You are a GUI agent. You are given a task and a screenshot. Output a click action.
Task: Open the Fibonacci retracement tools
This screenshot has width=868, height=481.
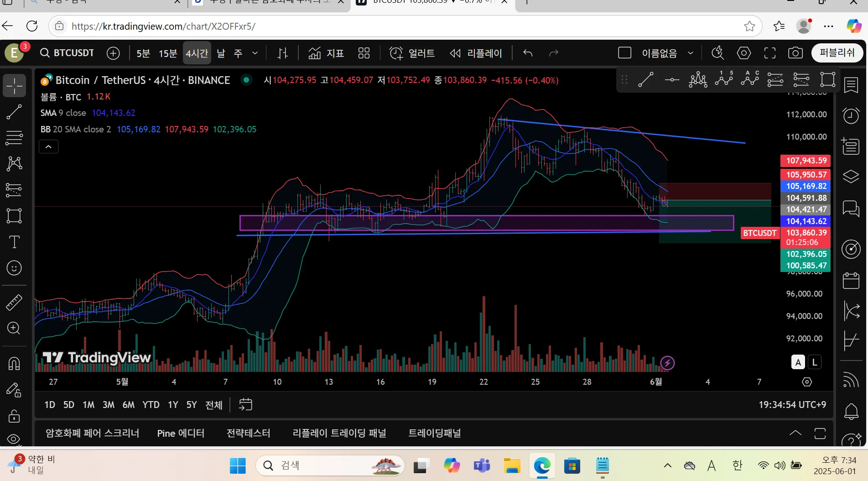(x=14, y=137)
